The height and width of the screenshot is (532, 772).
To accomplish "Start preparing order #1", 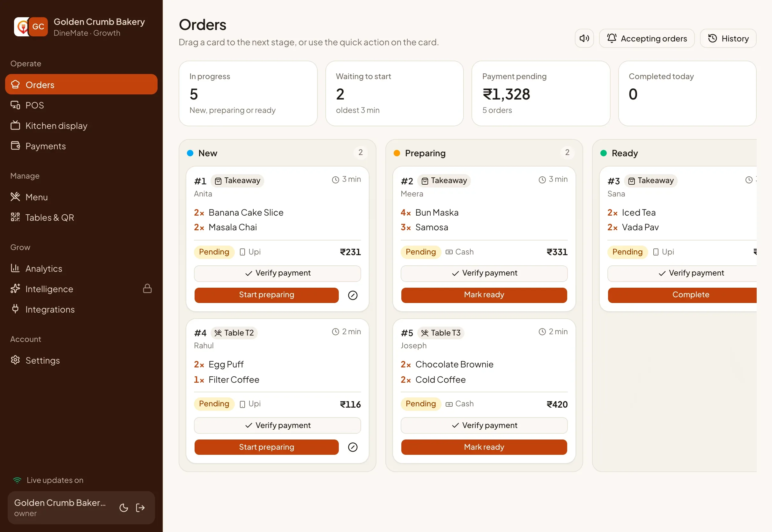I will click(x=267, y=295).
